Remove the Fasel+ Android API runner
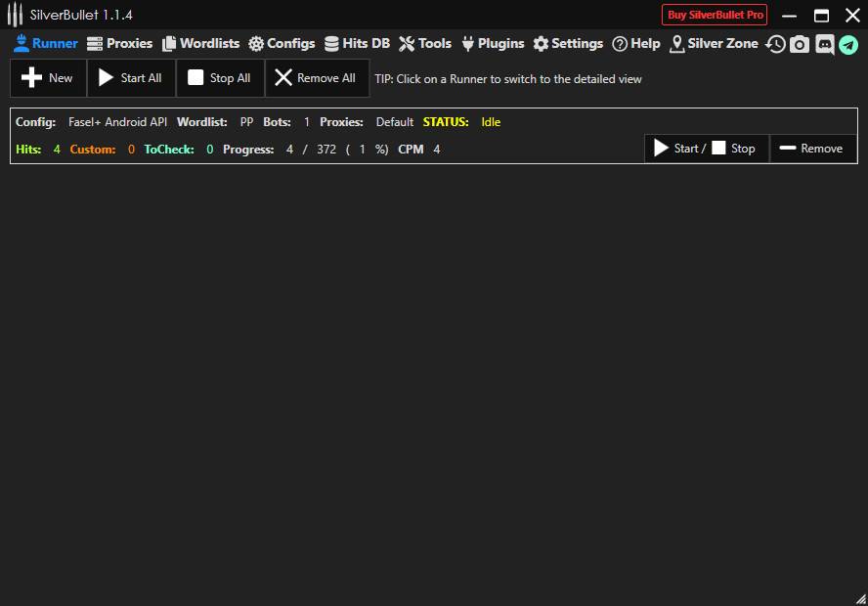 [812, 148]
